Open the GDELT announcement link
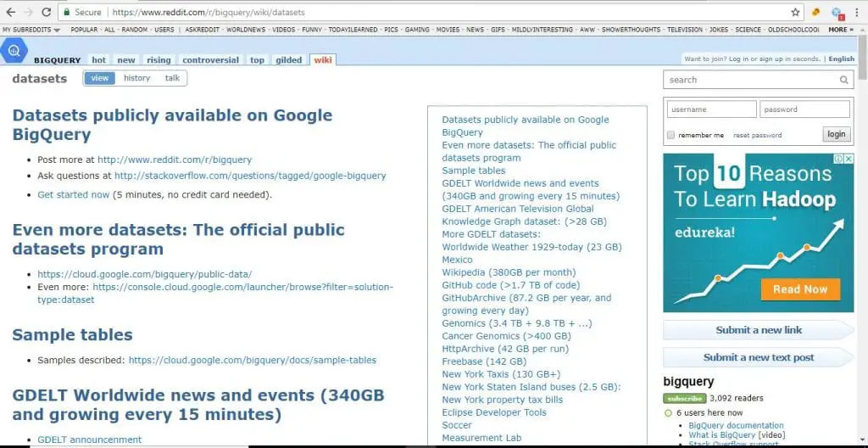Screen dimensions: 868x448 coord(90,440)
